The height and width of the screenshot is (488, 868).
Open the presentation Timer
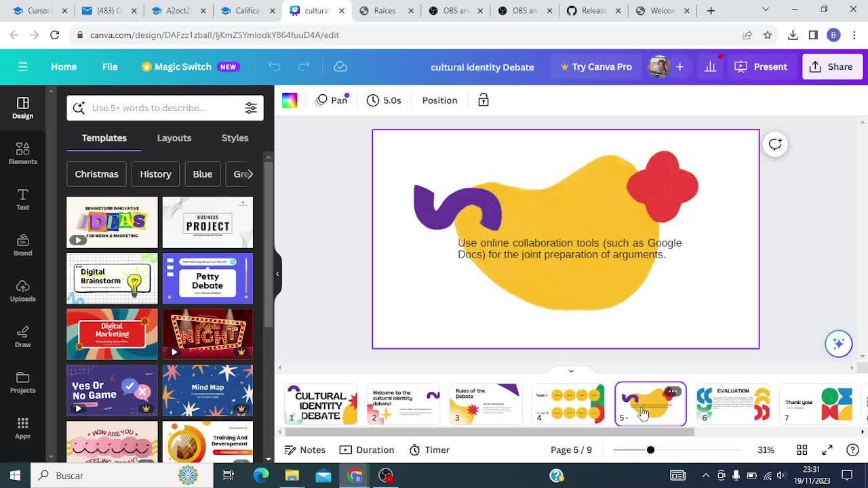[430, 450]
